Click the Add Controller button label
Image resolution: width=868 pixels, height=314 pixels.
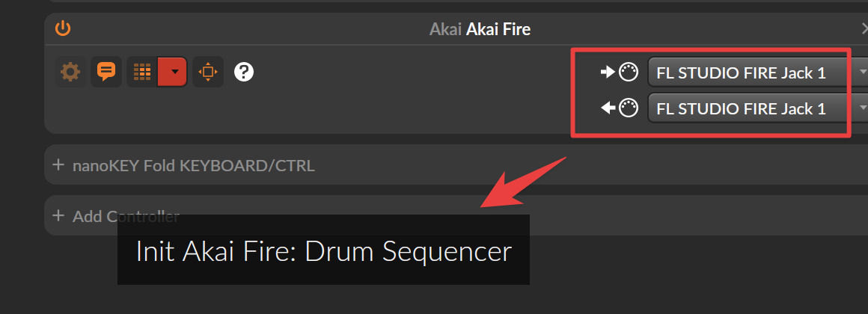(x=126, y=216)
